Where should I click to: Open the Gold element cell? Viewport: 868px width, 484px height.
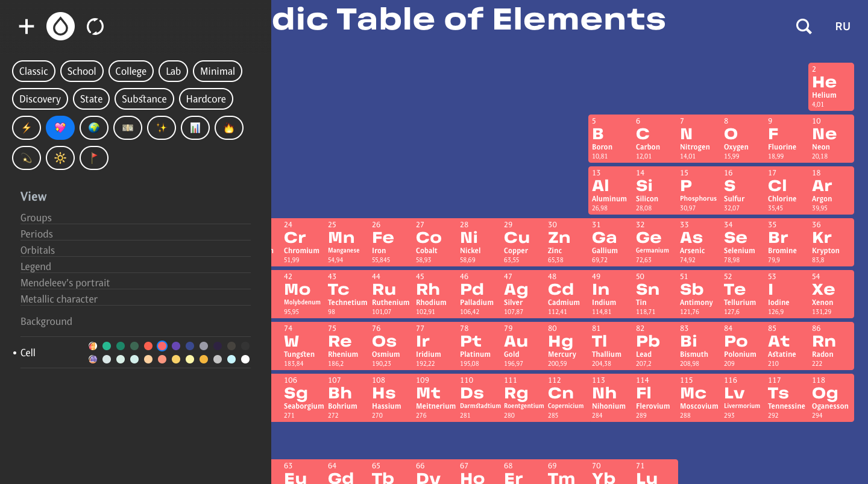pyautogui.click(x=522, y=345)
